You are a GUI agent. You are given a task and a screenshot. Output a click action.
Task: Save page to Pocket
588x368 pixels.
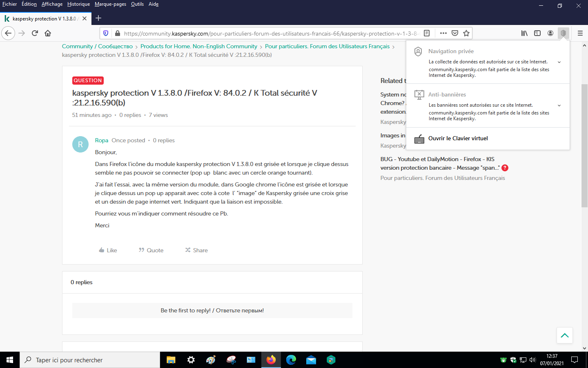(455, 33)
